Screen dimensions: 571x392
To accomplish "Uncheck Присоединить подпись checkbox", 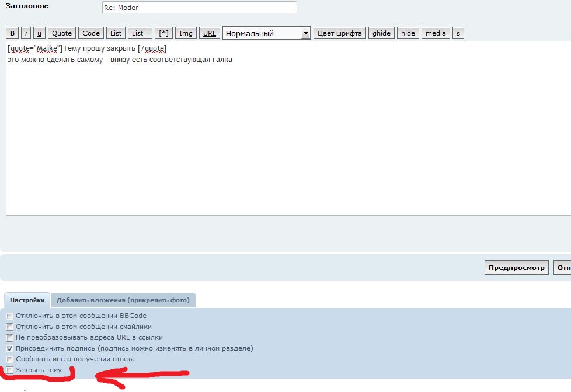I will click(x=9, y=348).
